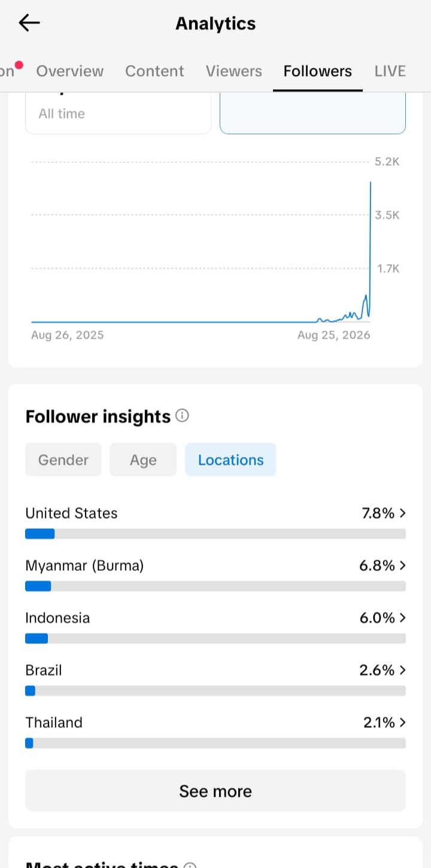This screenshot has height=868, width=431.
Task: Expand Thailand chevron at 2.1%
Action: [402, 722]
